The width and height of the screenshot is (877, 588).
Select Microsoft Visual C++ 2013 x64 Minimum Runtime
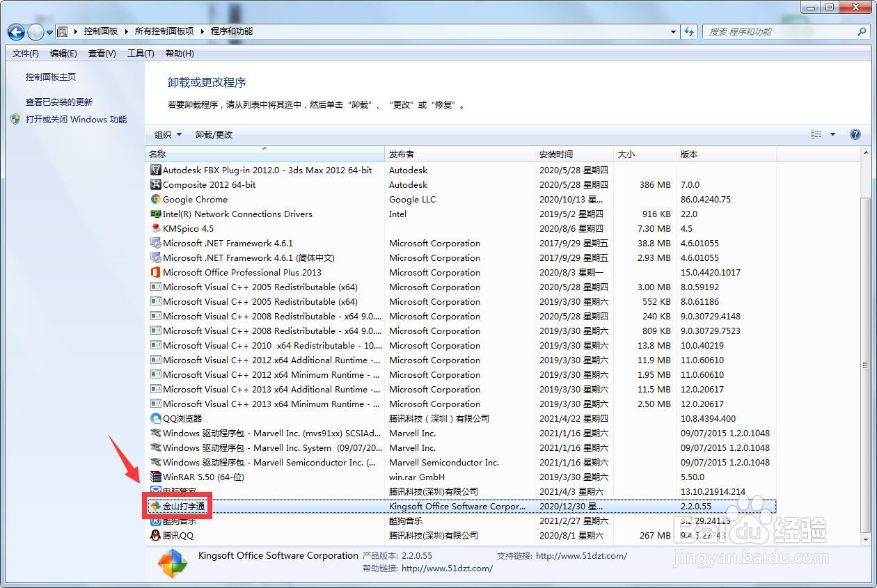461,404
